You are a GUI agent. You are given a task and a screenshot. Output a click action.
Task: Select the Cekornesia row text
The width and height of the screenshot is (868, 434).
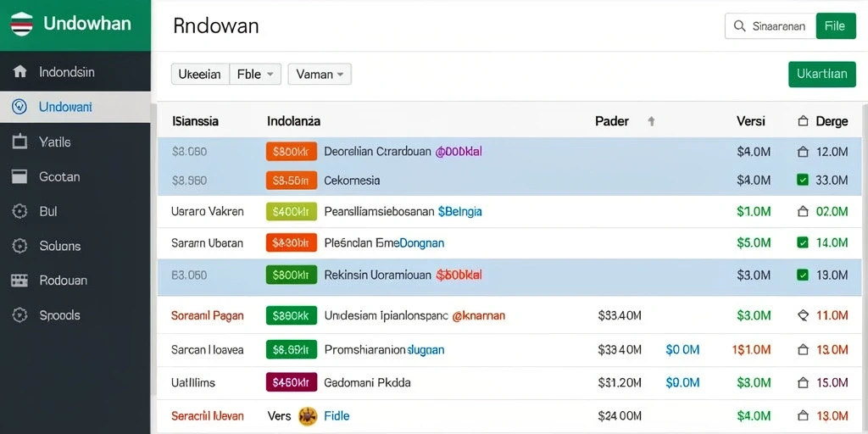[x=352, y=181]
